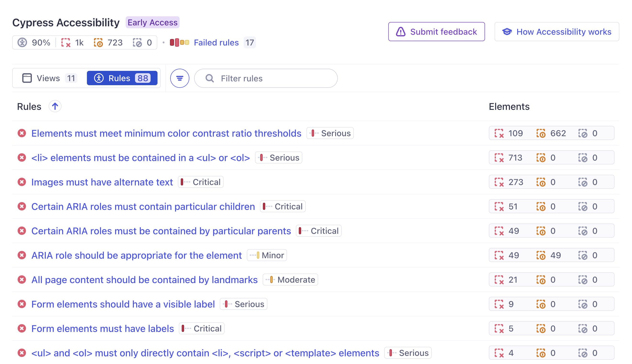Click the red error icon beside Images must have alternate text
The image size is (632, 364).
coord(22,182)
